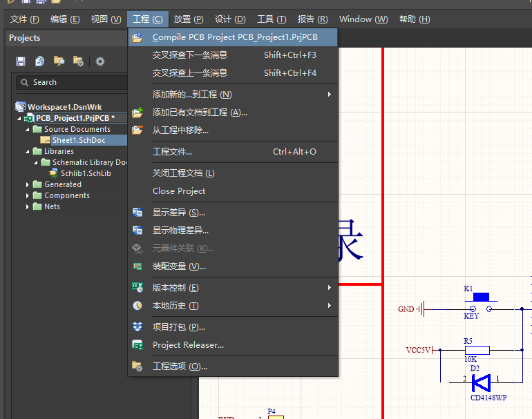The image size is (532, 419).
Task: Open the Window (W) menu
Action: coord(363,19)
